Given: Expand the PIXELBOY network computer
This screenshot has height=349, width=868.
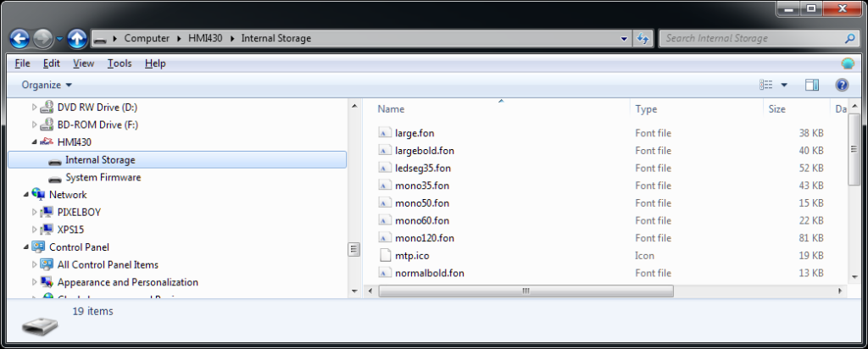Looking at the screenshot, I should (x=35, y=213).
